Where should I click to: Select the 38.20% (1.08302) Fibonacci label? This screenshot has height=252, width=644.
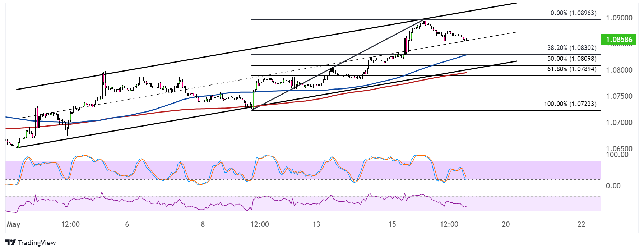(572, 48)
